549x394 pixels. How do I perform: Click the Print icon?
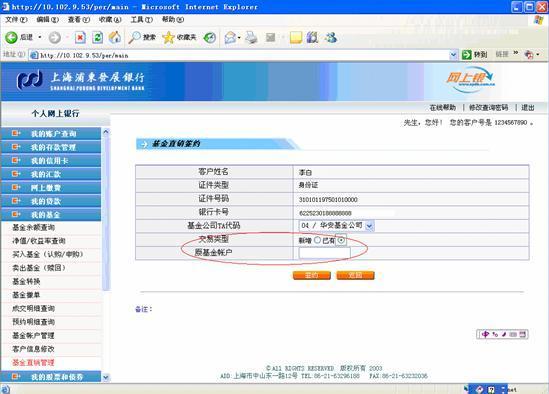click(x=251, y=37)
